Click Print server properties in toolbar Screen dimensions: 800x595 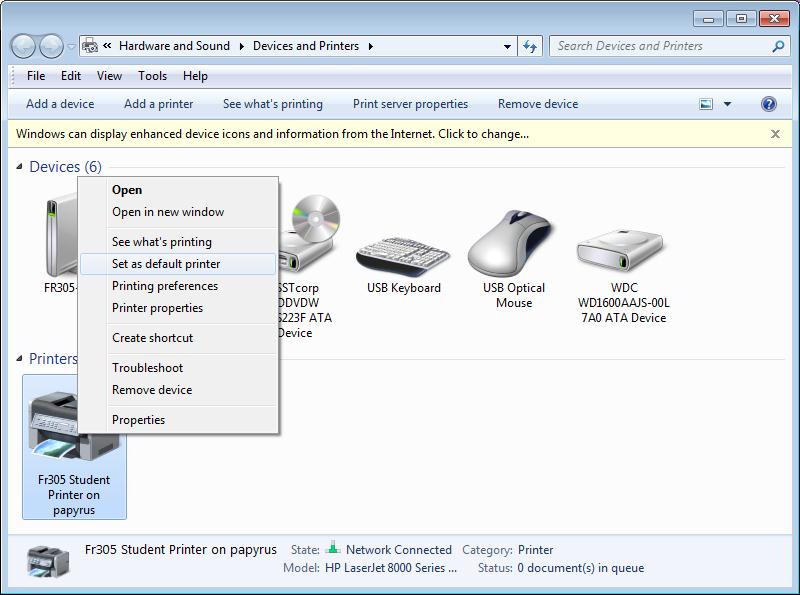coord(410,104)
